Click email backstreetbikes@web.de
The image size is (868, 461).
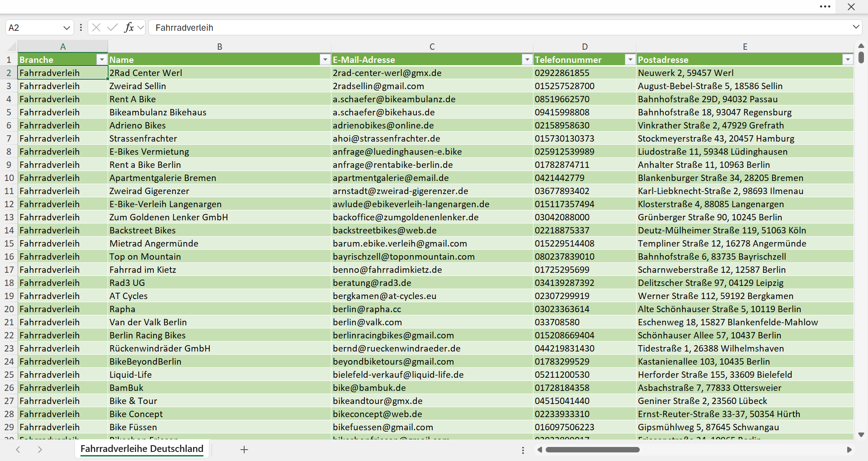click(x=432, y=230)
